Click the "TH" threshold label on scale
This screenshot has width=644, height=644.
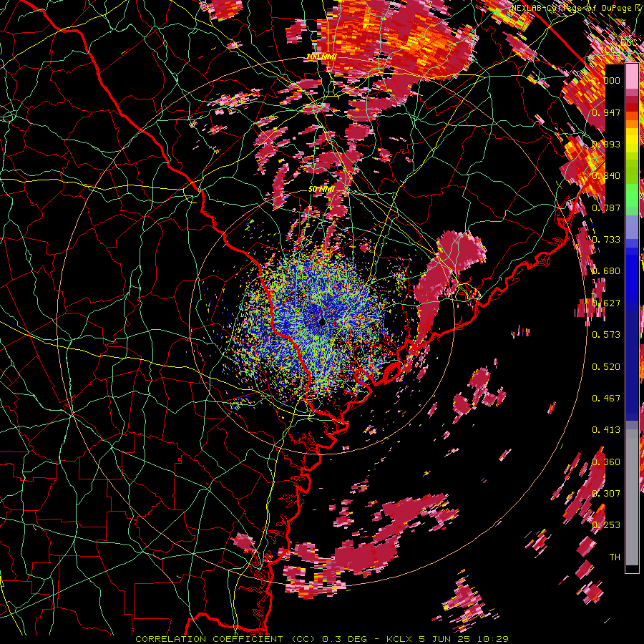point(615,557)
